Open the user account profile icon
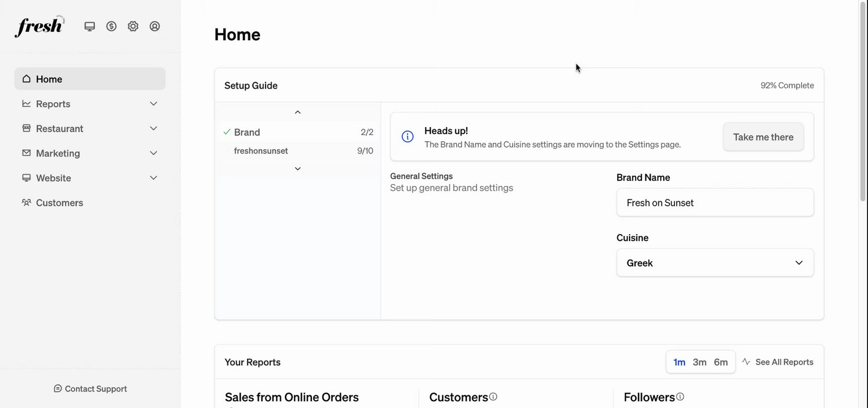 (155, 26)
